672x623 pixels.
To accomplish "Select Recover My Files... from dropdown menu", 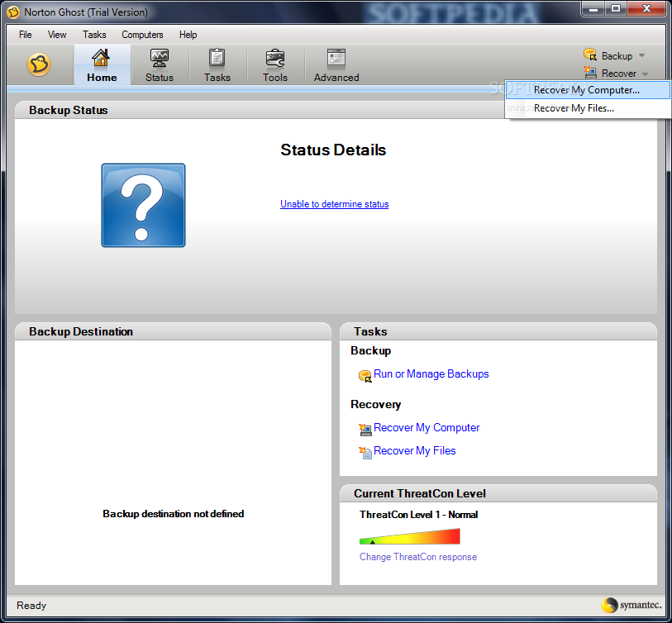I will click(588, 108).
